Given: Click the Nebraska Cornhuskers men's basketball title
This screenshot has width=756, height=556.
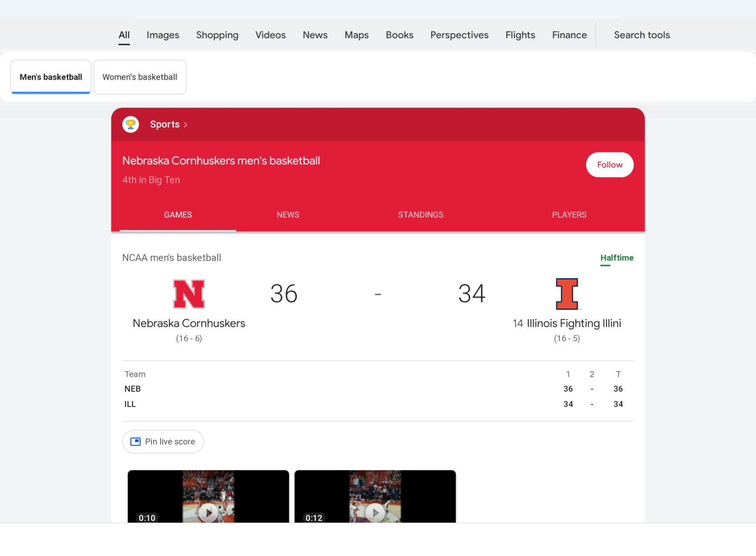Looking at the screenshot, I should click(221, 161).
